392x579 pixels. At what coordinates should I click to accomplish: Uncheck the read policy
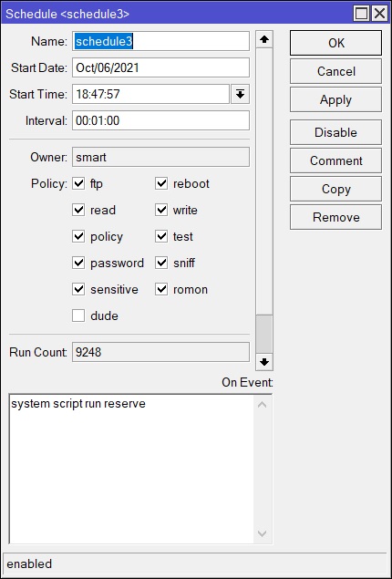point(78,210)
